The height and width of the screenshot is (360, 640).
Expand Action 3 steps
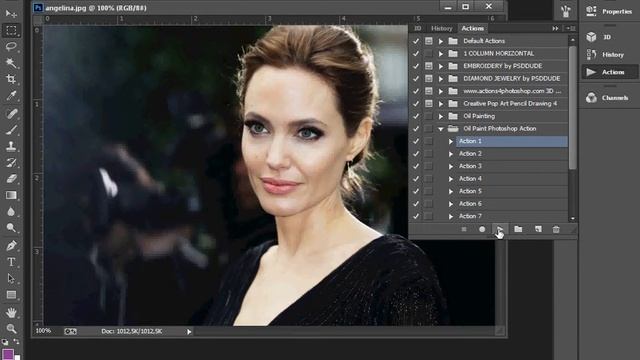[x=451, y=167]
